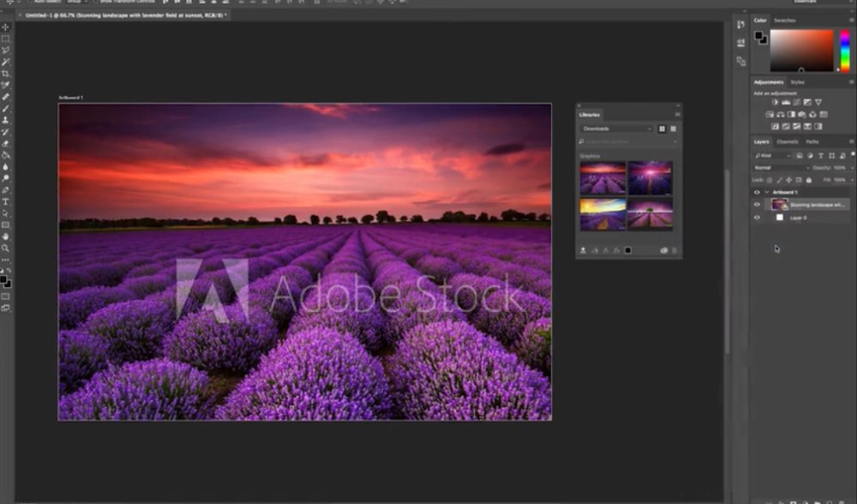Select the Rectangular Marquee tool
Screen dimensions: 857x504
click(5, 39)
